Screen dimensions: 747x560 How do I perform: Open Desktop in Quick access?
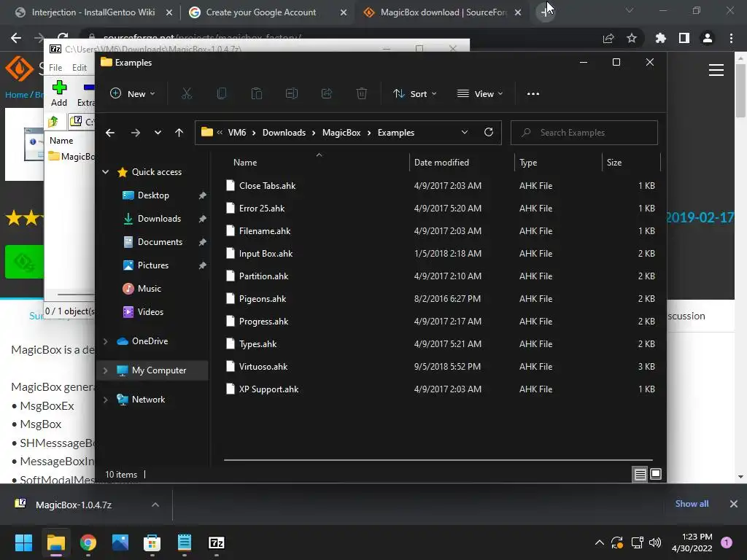pos(153,195)
